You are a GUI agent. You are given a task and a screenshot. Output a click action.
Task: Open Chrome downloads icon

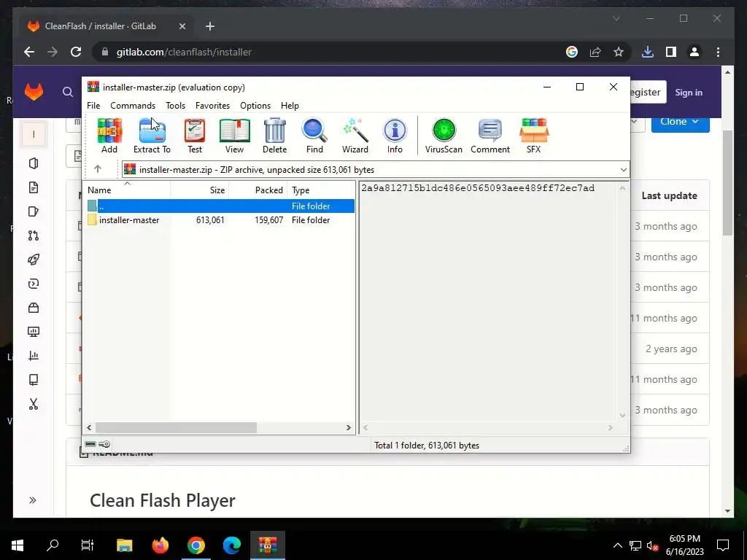tap(648, 52)
